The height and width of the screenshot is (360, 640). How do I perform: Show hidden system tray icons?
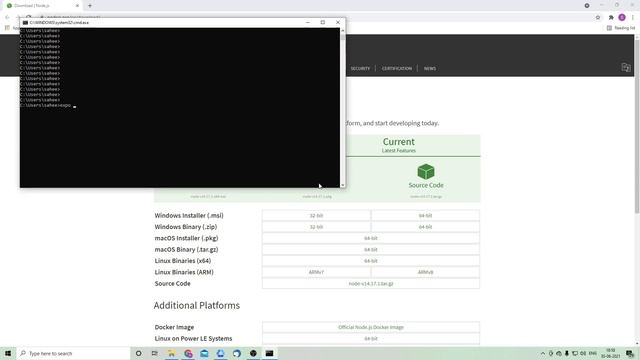[x=542, y=353]
